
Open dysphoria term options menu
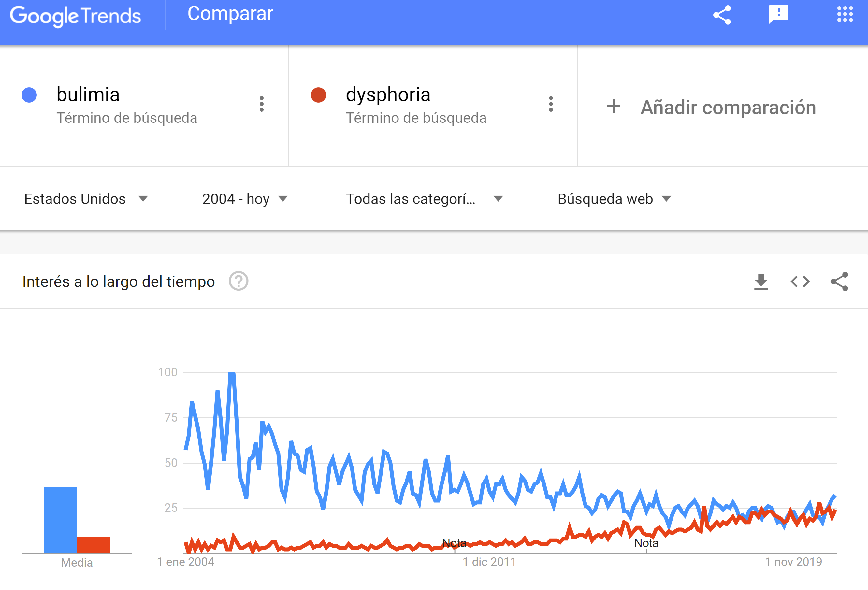(551, 104)
